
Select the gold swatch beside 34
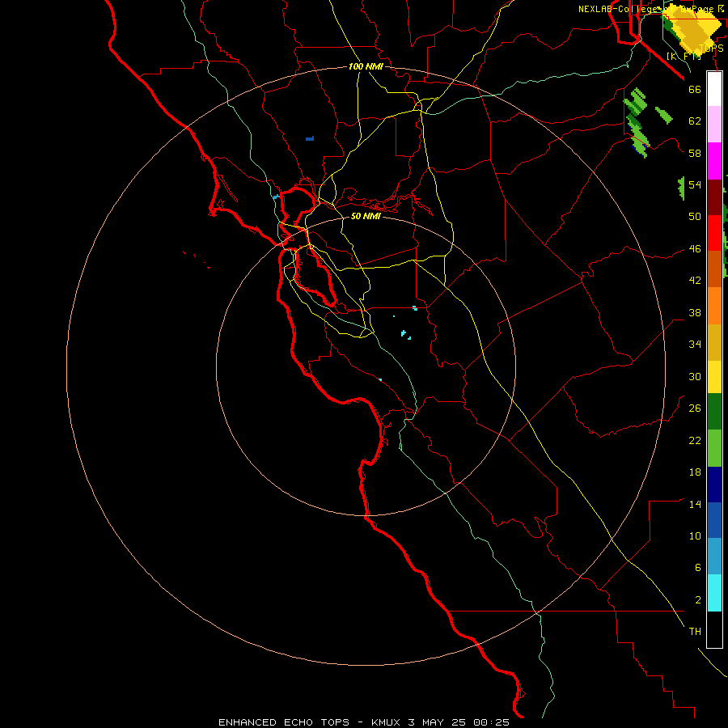click(714, 342)
